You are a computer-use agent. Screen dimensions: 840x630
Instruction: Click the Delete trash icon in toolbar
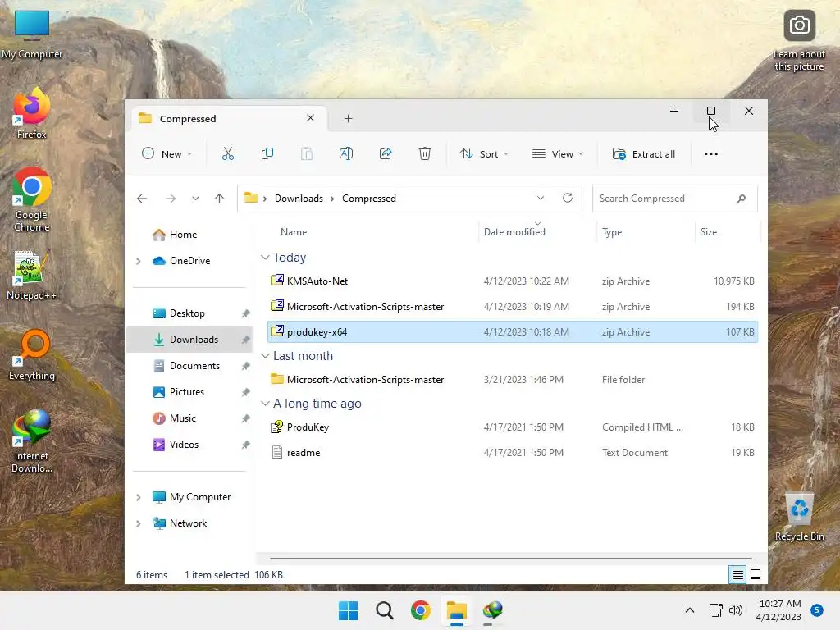pyautogui.click(x=424, y=153)
